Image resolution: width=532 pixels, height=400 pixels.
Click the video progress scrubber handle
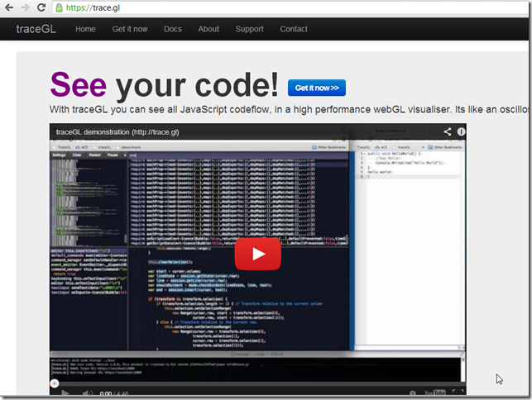55,383
